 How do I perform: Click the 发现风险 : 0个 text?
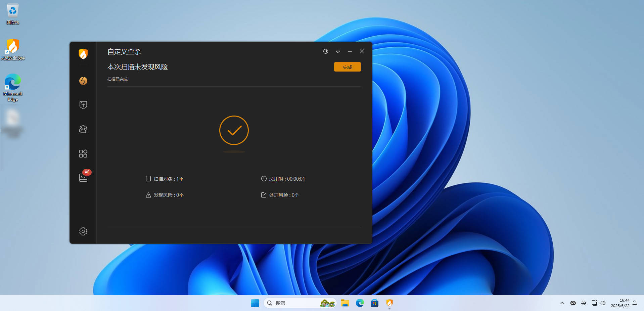169,195
